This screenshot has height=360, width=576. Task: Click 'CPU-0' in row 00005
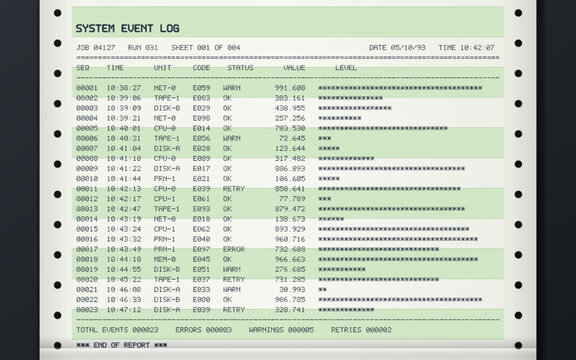165,128
